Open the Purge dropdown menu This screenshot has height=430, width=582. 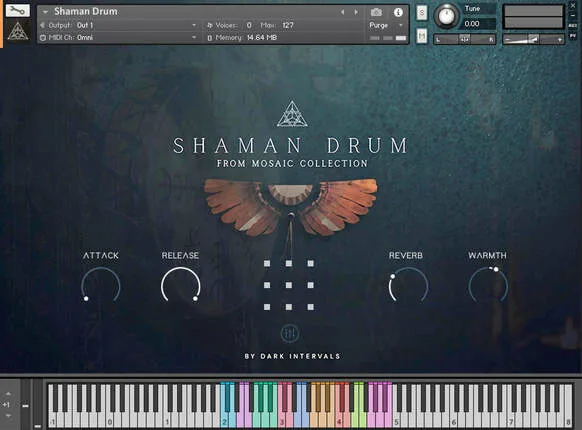[386, 25]
